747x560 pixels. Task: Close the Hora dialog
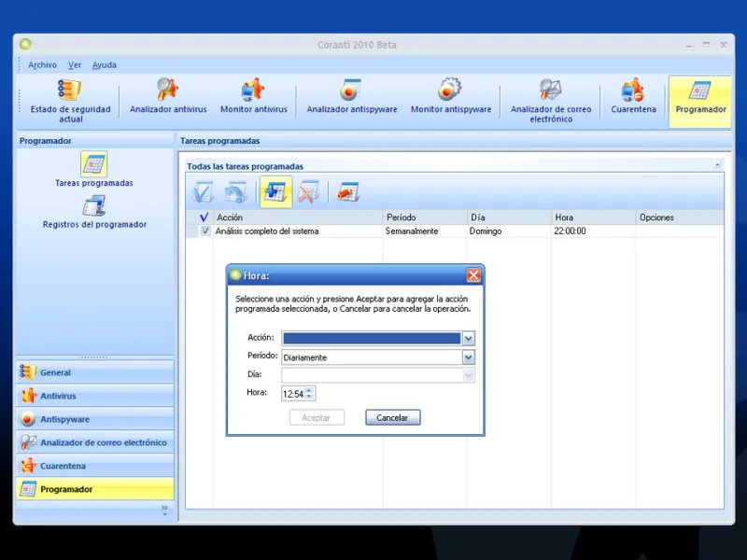473,275
